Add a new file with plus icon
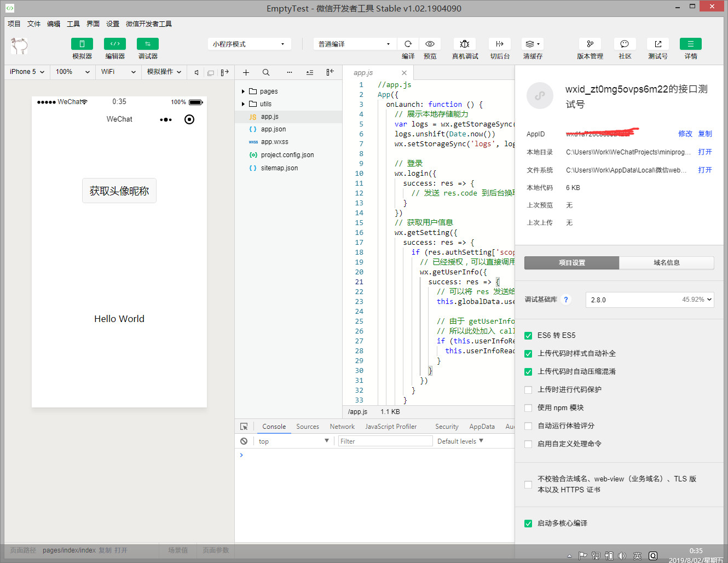 246,72
